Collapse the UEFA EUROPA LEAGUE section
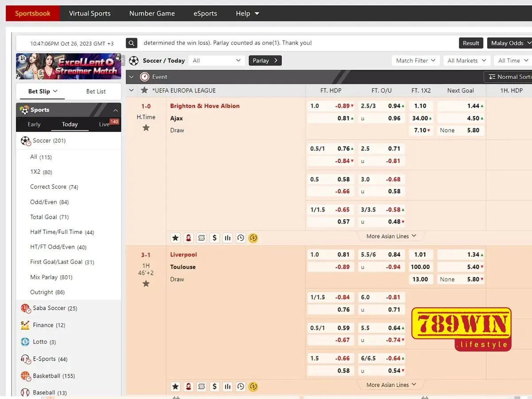 [x=131, y=90]
